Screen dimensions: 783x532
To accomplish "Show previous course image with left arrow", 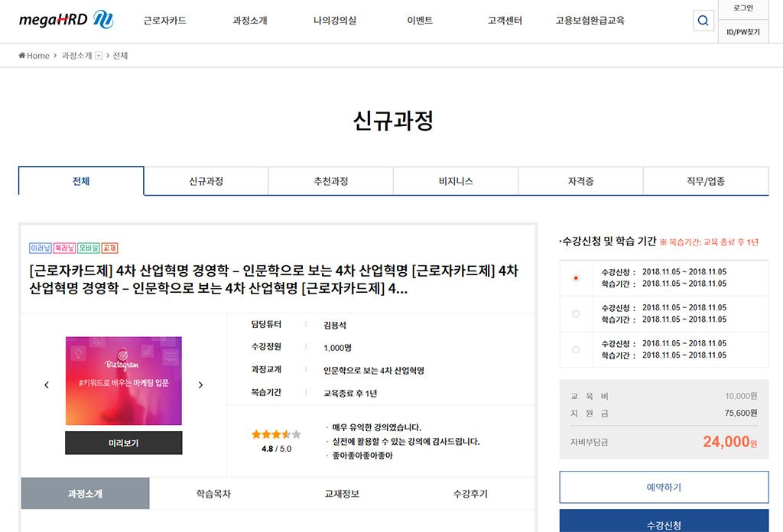I will click(47, 385).
